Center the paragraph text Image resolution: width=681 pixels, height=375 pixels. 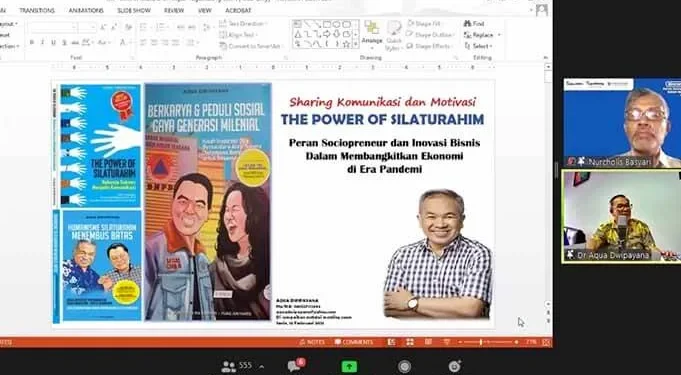[154, 42]
